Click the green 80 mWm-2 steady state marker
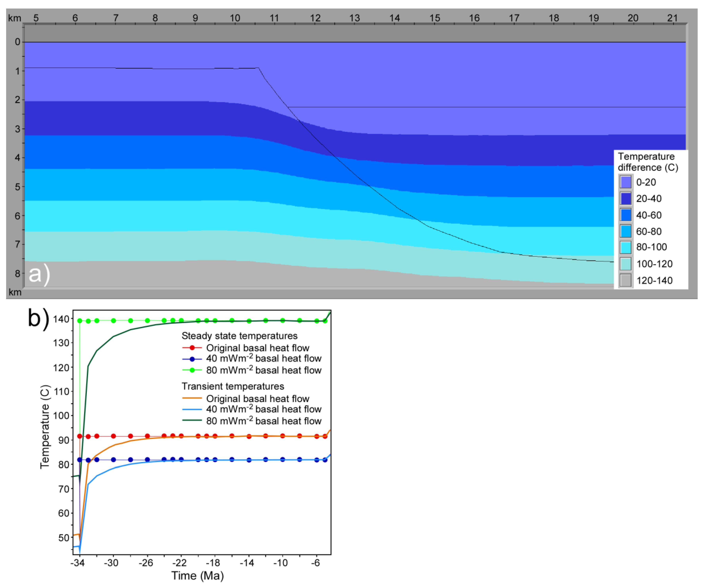Screen dimensions: 705x588 192,370
